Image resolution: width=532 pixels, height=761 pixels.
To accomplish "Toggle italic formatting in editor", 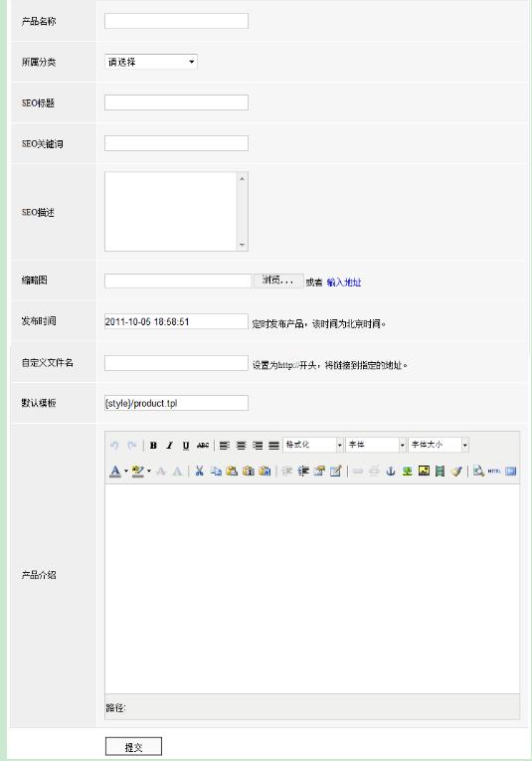I will pos(169,445).
